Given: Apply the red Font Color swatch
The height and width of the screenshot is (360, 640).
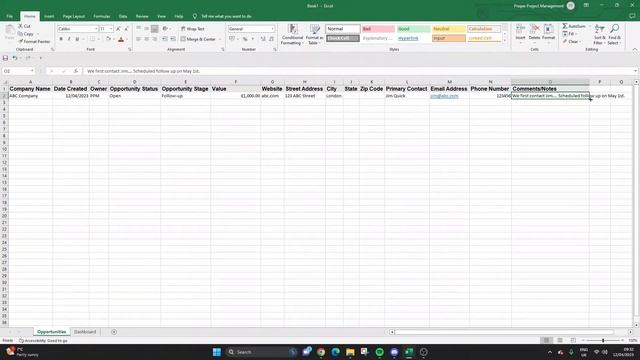Looking at the screenshot, I should click(x=121, y=39).
